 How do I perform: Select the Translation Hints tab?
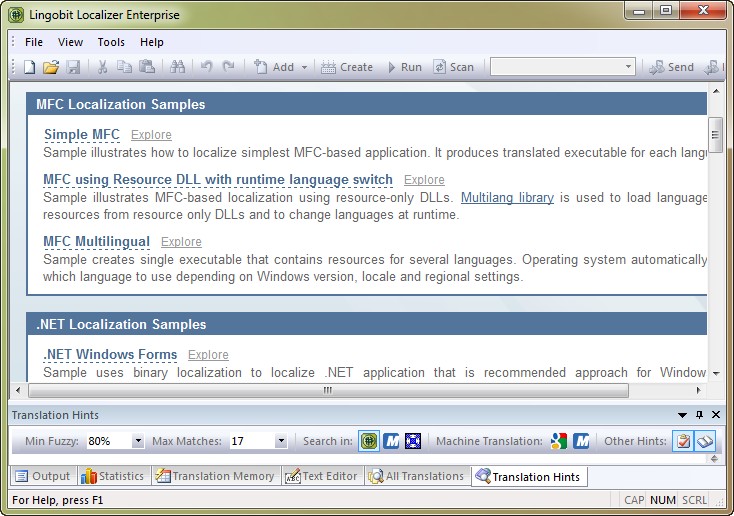(528, 477)
